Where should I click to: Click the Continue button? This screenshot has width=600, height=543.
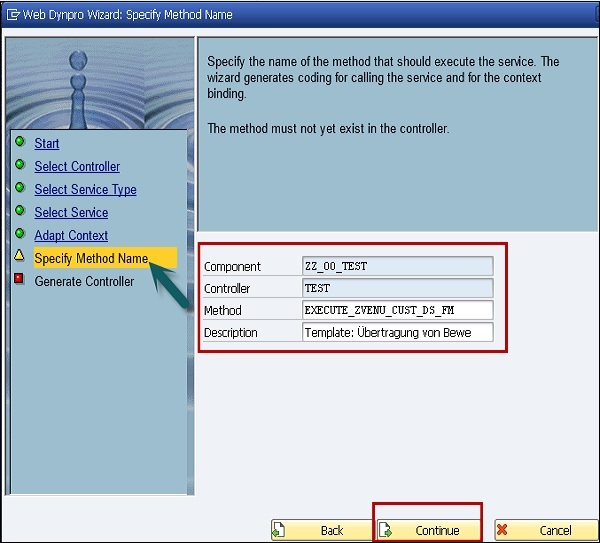(x=429, y=530)
